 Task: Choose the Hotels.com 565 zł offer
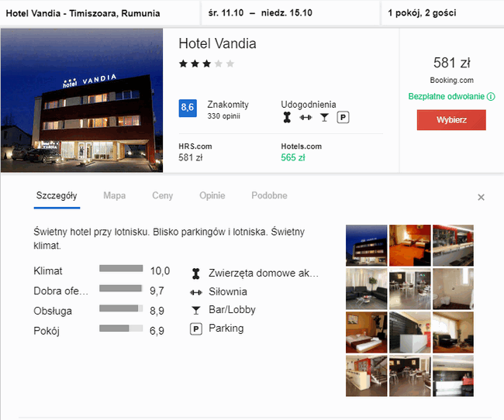click(301, 153)
